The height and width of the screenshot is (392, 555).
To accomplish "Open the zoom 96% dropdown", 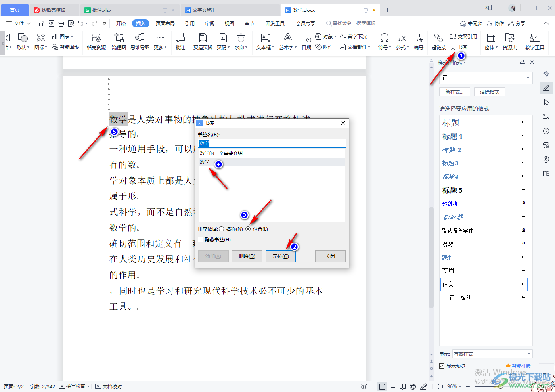I will click(x=454, y=386).
